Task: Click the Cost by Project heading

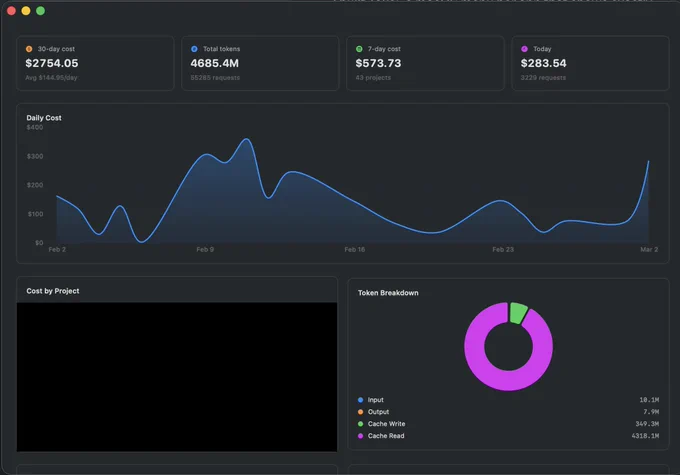Action: pyautogui.click(x=53, y=291)
